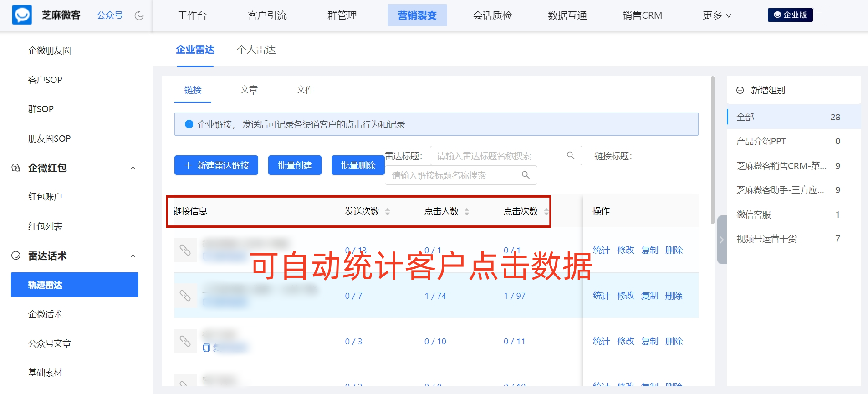Viewport: 868px width, 394px height.
Task: Sort by 点击次数 column
Action: click(x=546, y=211)
